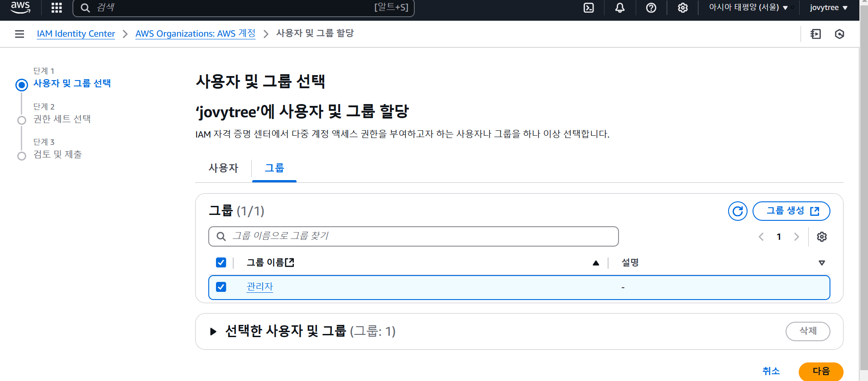Switch to the 사용자 tab
The image size is (868, 381).
(223, 168)
